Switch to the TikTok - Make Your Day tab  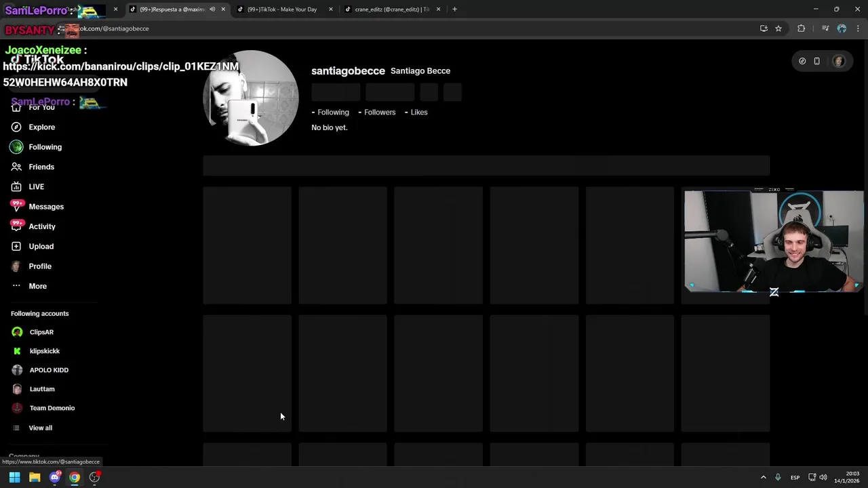point(281,9)
